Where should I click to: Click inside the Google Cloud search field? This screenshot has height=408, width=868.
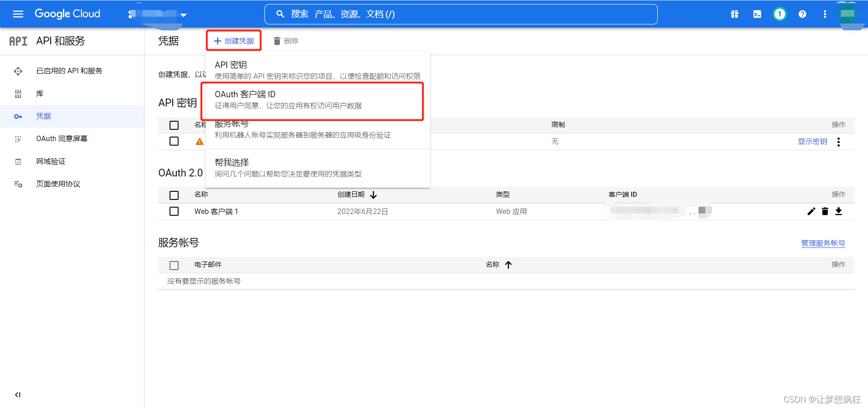[461, 14]
